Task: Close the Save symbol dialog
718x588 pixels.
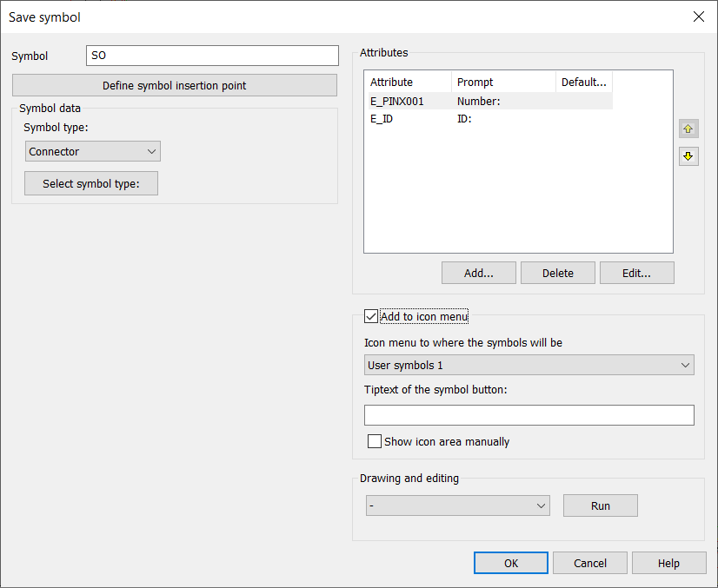Action: 698,17
